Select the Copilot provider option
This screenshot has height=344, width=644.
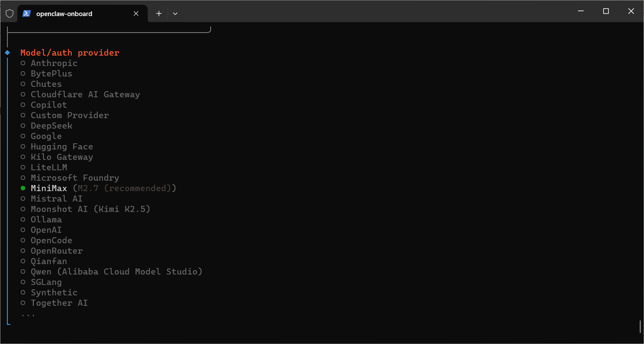click(x=44, y=105)
